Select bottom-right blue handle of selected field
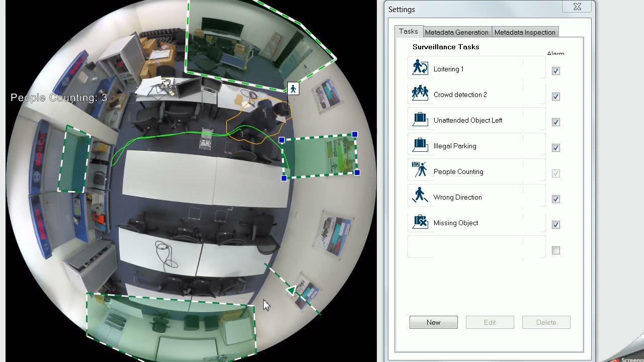 coord(357,172)
